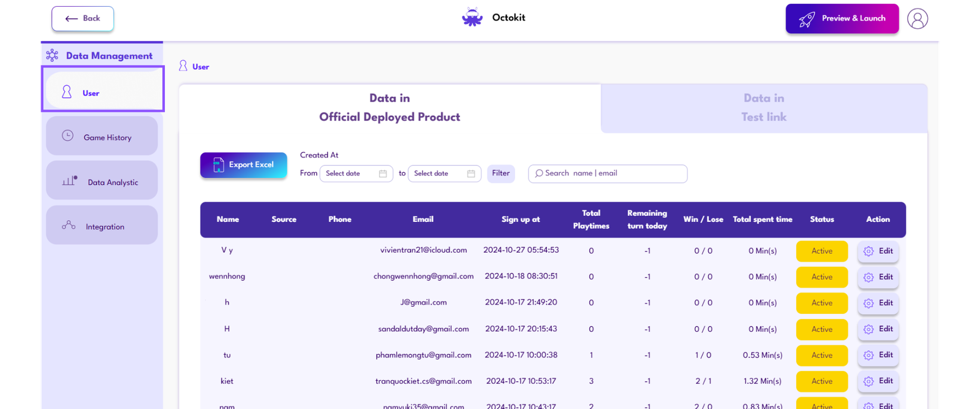Screen dimensions: 980x409
Task: Go back using the Back button
Action: pyautogui.click(x=83, y=18)
